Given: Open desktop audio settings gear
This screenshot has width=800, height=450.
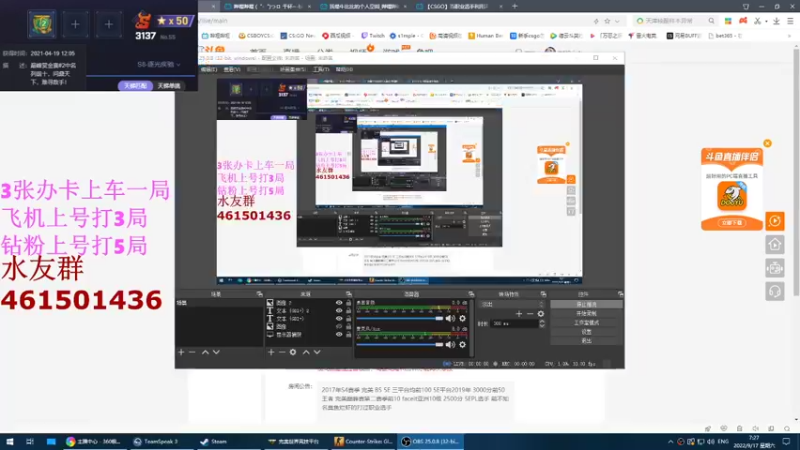Looking at the screenshot, I should (x=462, y=318).
